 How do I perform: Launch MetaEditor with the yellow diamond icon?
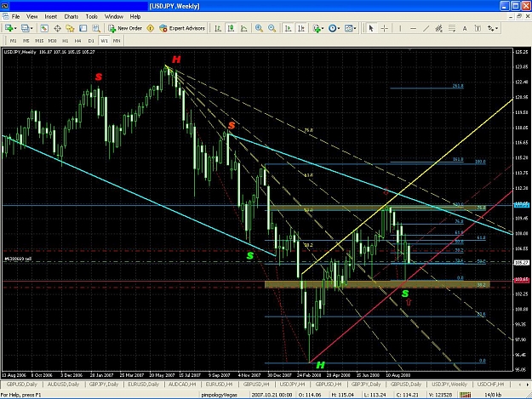pos(151,28)
